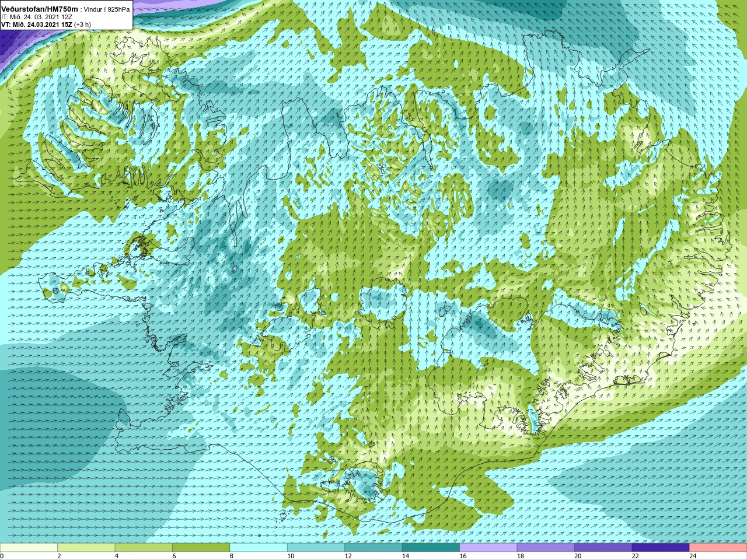Image resolution: width=747 pixels, height=560 pixels.
Task: Click the 'Vindur í 925hPa' label
Action: [x=107, y=9]
